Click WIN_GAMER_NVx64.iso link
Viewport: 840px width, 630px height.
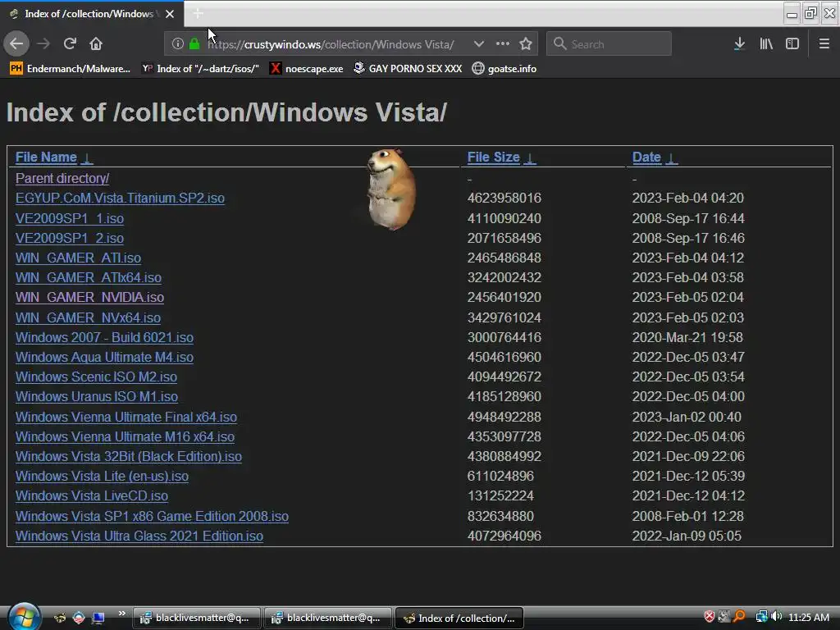click(x=88, y=317)
